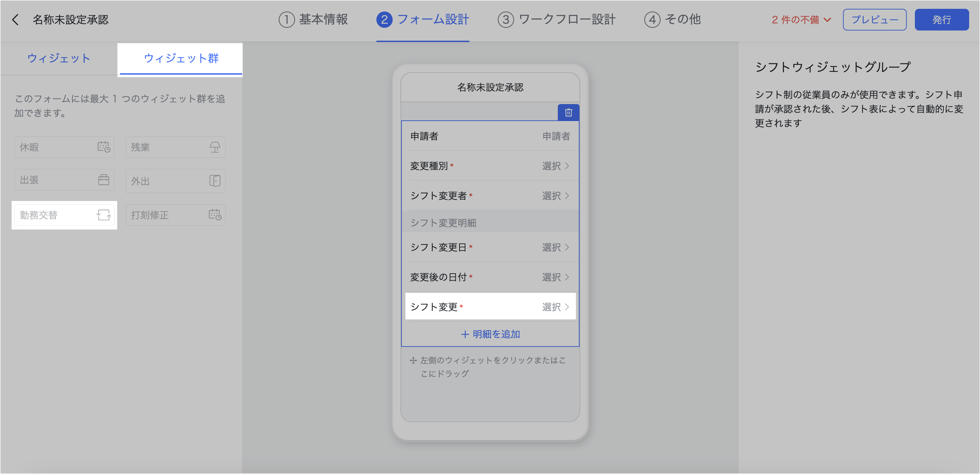Click the 明細を追加 link
Viewport: 980px width, 474px height.
click(x=490, y=334)
